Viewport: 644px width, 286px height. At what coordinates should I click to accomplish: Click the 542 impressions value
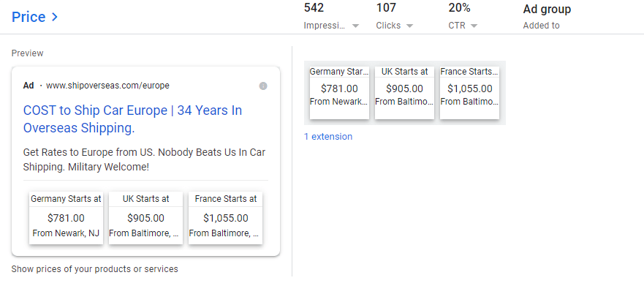(314, 7)
